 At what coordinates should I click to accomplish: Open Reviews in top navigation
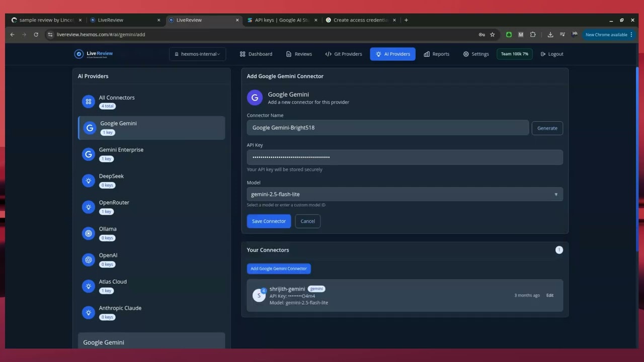pyautogui.click(x=299, y=54)
